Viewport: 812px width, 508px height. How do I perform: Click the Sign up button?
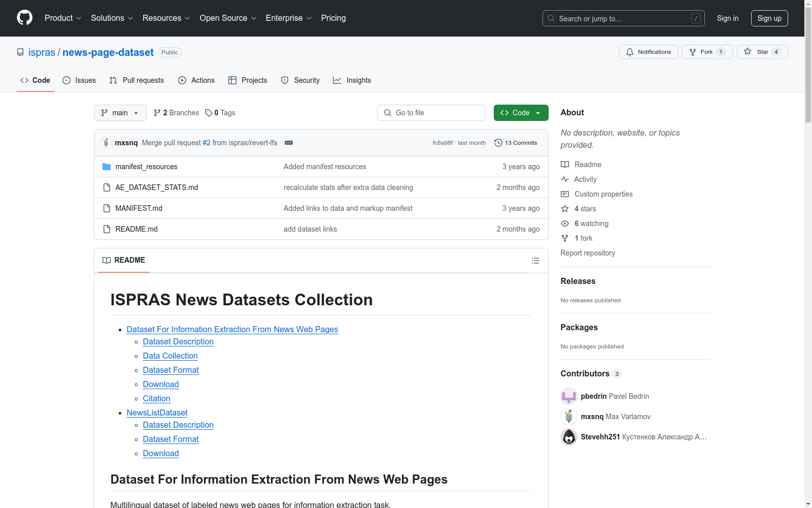[769, 18]
